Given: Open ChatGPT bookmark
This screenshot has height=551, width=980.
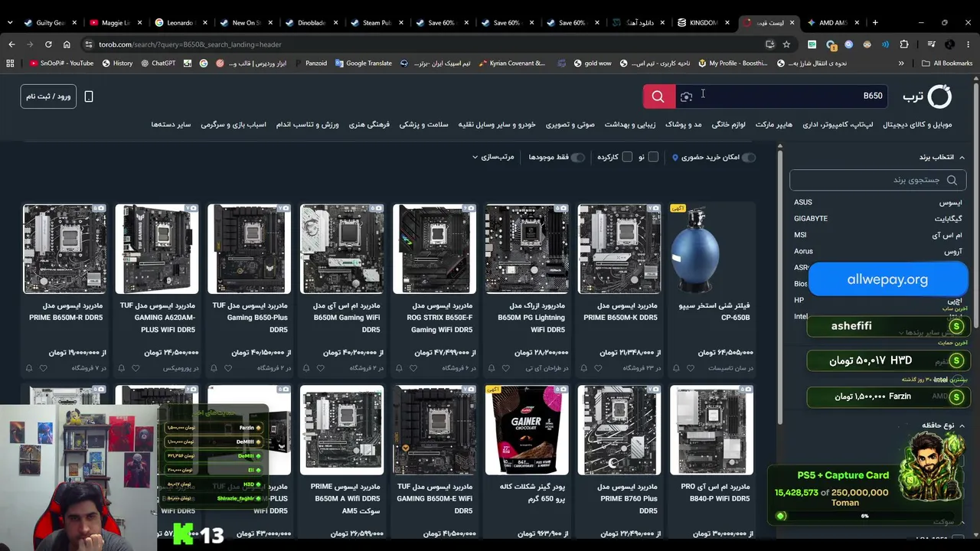Looking at the screenshot, I should [x=158, y=64].
